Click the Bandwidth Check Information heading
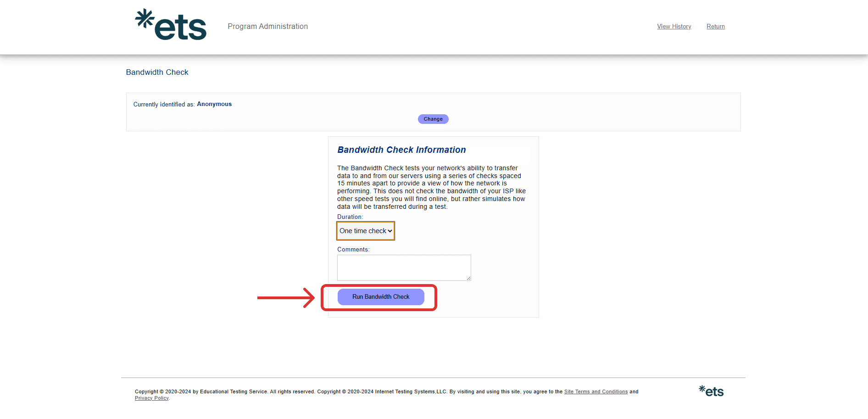The image size is (868, 419). 401,150
